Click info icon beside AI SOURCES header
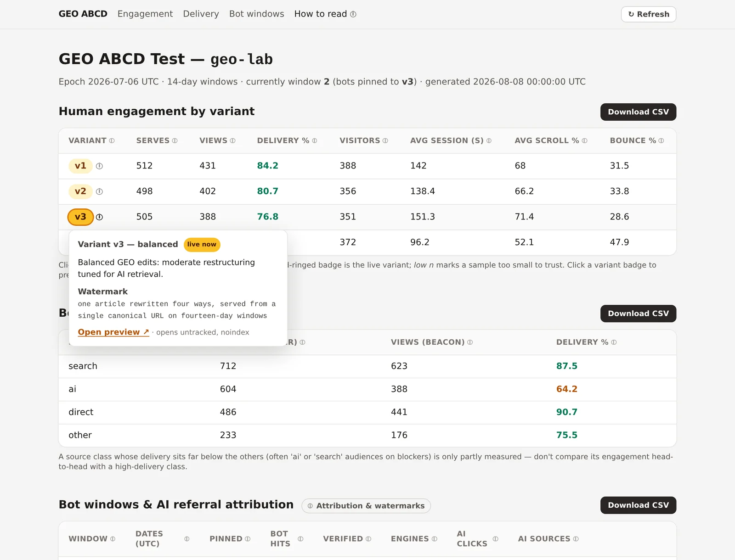Viewport: 735px width, 560px height. click(576, 539)
